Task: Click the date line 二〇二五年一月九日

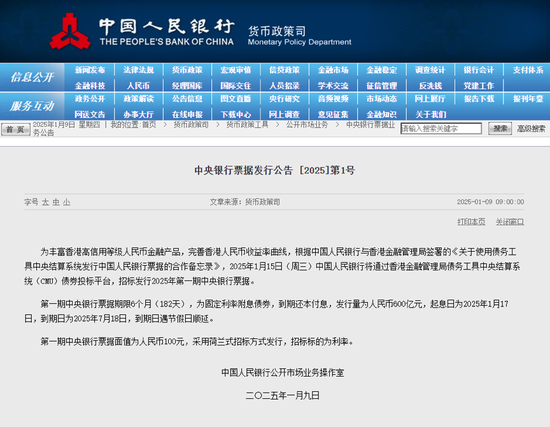Action: click(283, 395)
